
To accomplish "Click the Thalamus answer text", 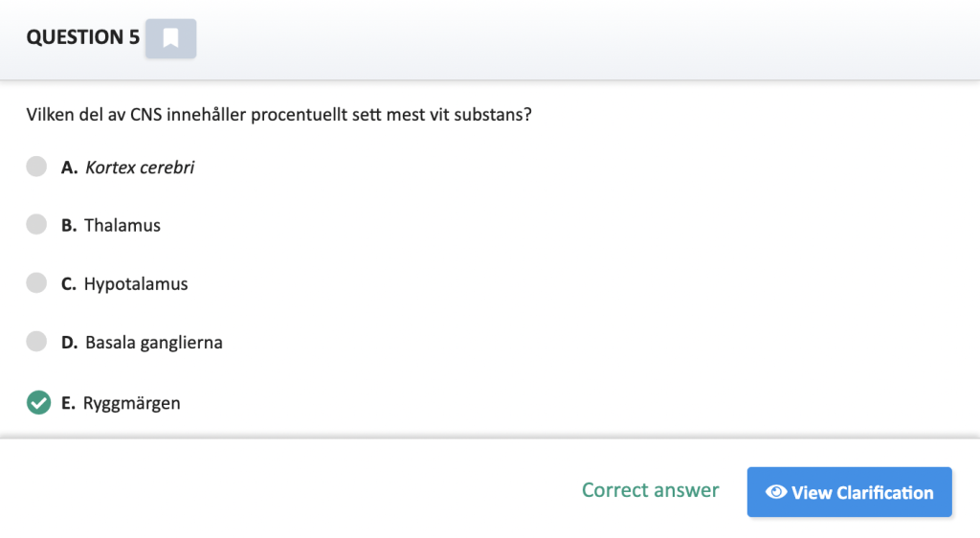I will 122,225.
